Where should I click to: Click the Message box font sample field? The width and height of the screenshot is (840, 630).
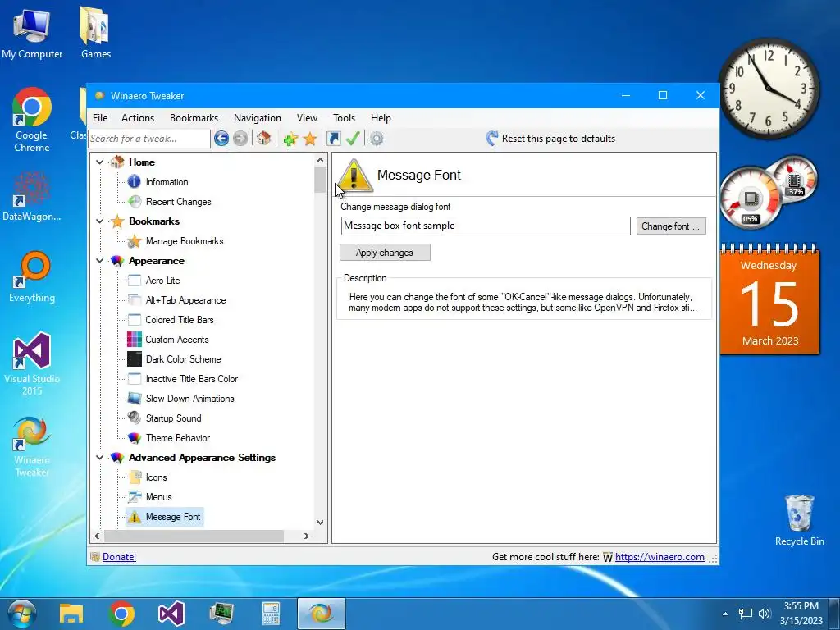point(486,226)
